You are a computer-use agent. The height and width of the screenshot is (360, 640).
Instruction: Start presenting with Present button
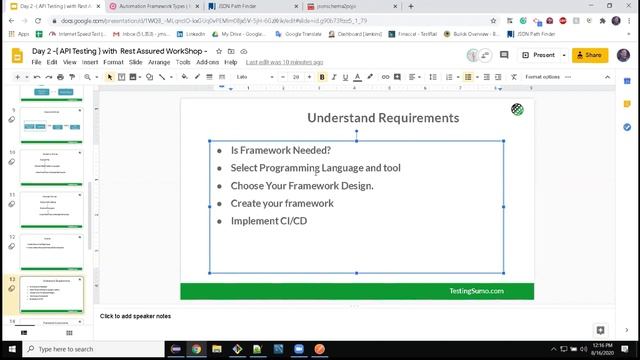538,55
